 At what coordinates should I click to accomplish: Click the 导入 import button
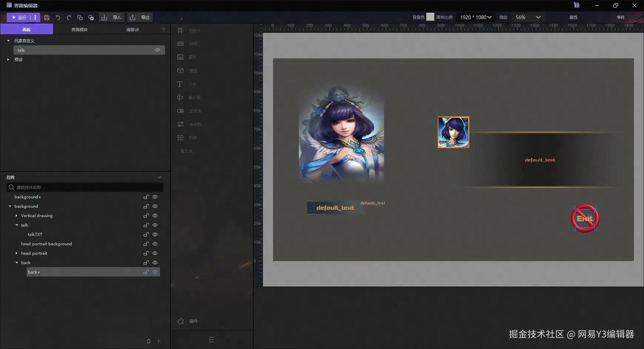[x=112, y=17]
